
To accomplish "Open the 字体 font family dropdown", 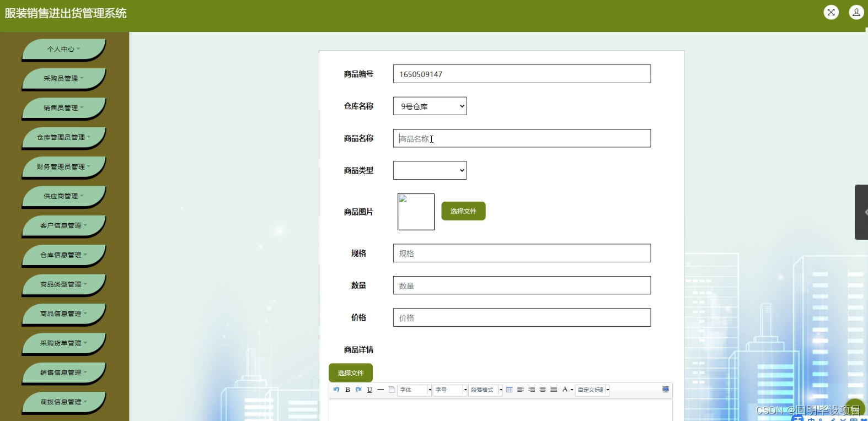I will point(415,390).
